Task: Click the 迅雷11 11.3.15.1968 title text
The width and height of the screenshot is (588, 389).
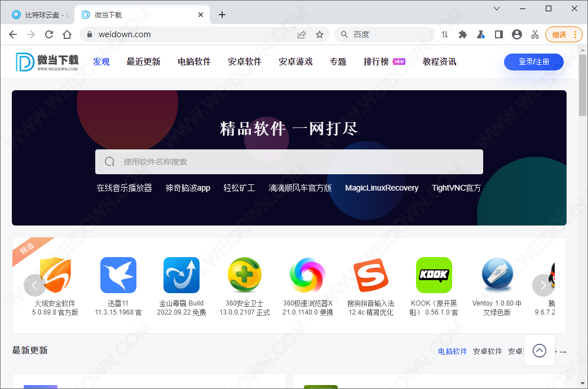Action: [x=118, y=308]
